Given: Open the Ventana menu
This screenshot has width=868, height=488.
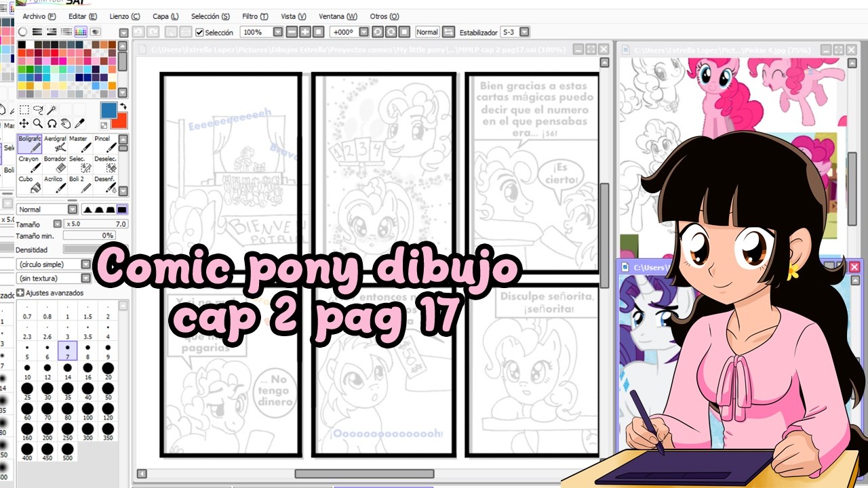Looking at the screenshot, I should tap(338, 16).
